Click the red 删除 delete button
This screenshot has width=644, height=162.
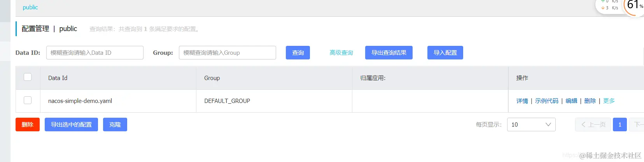coord(28,125)
